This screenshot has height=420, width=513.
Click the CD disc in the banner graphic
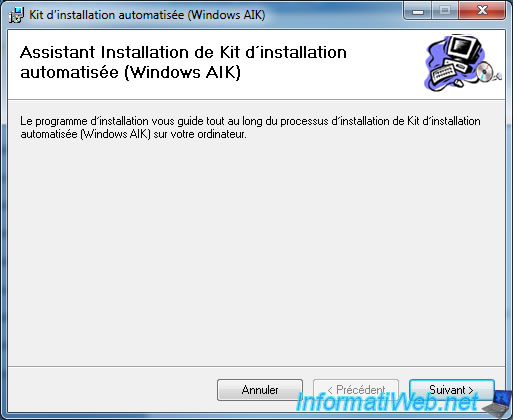tap(484, 71)
